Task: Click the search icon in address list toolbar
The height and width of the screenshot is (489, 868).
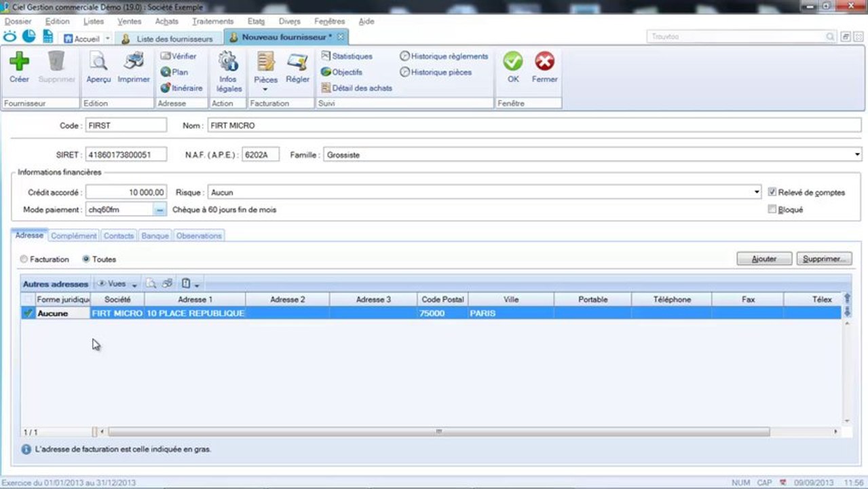Action: click(151, 284)
